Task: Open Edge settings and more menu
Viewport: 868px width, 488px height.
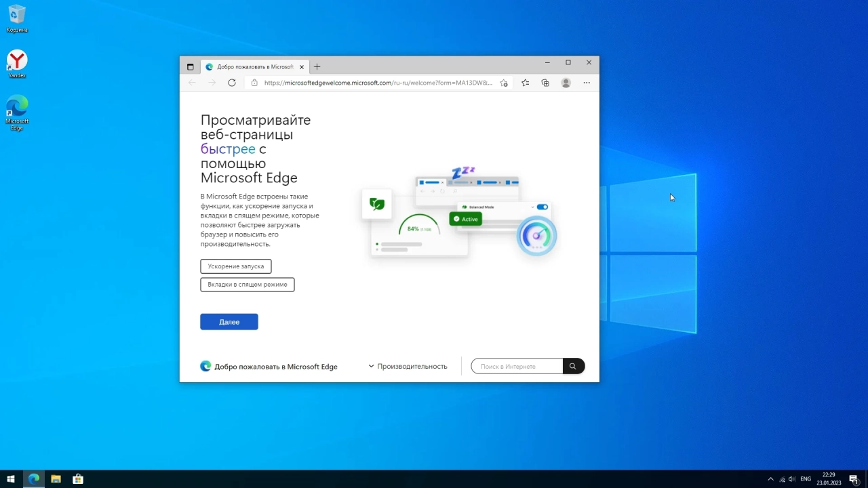Action: pos(587,83)
